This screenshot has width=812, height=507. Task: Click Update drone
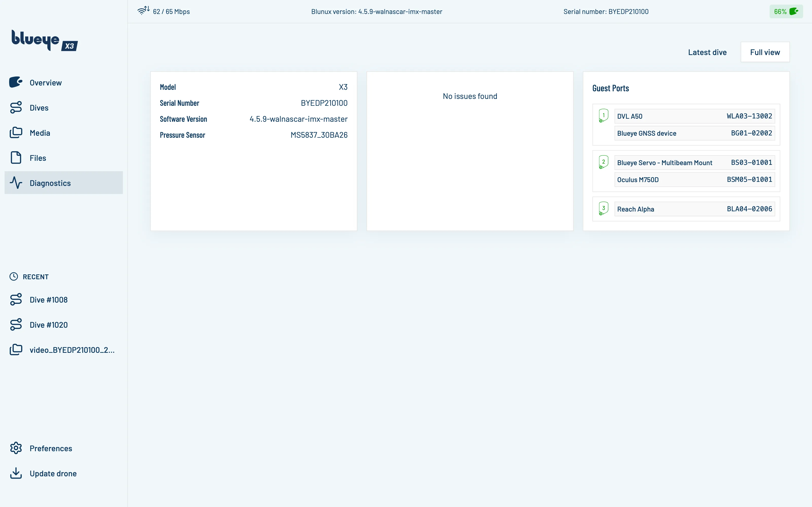click(x=64, y=474)
